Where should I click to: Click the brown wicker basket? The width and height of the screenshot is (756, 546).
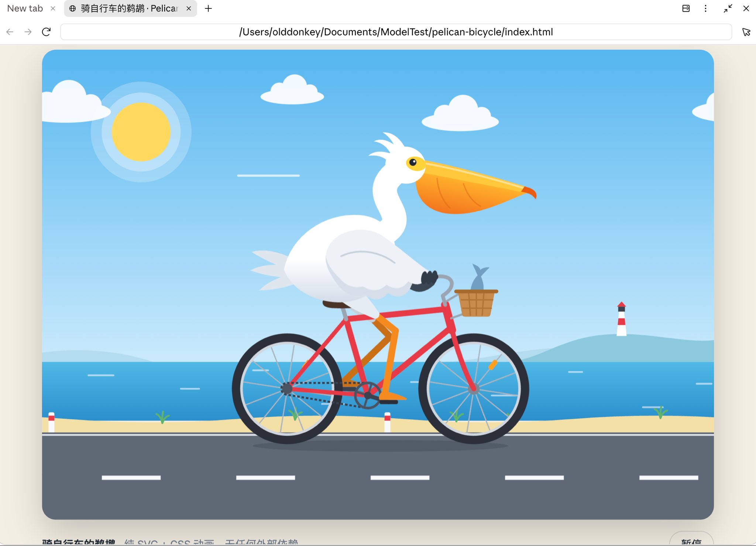tap(476, 303)
